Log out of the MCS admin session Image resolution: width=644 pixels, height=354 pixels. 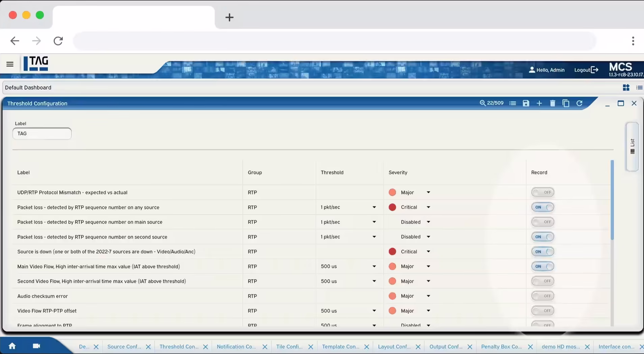[x=586, y=70]
